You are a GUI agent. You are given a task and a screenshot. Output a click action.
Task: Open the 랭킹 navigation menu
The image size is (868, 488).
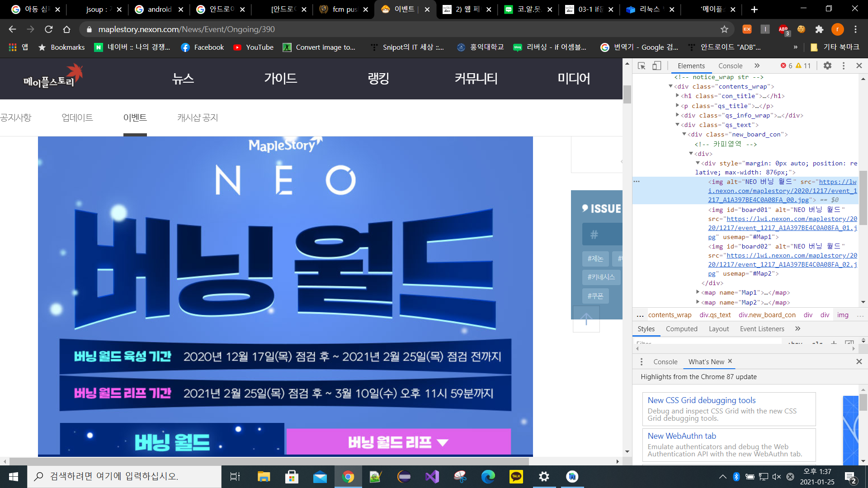coord(378,79)
